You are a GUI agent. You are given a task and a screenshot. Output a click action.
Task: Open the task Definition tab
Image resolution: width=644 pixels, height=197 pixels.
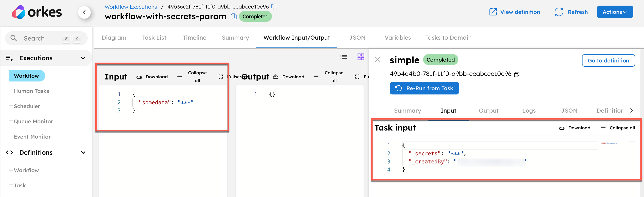[x=610, y=111]
